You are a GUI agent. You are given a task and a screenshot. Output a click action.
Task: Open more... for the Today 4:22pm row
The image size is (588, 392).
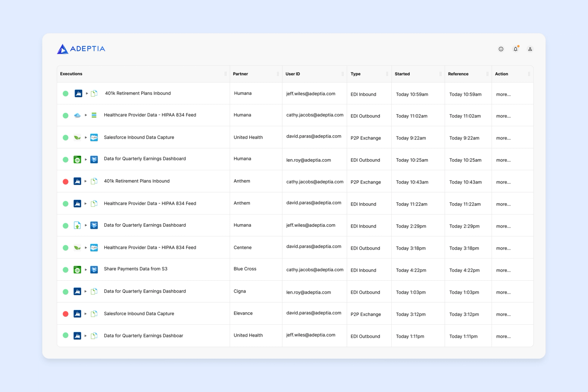point(503,270)
